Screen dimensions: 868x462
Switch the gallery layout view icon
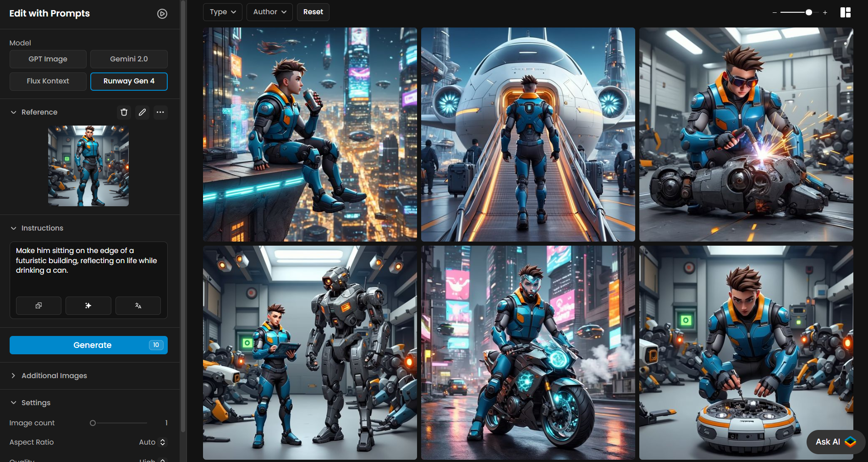click(x=846, y=12)
